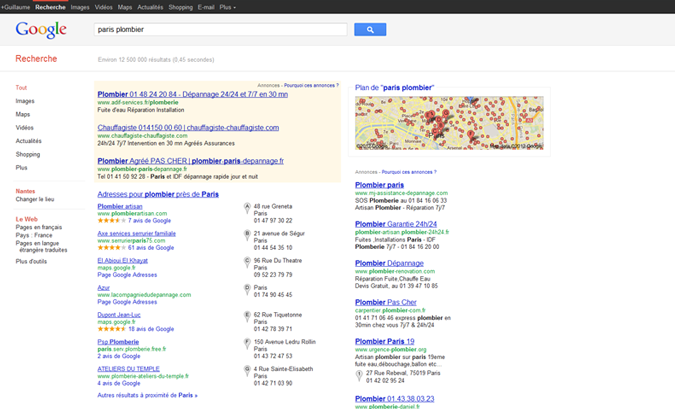The height and width of the screenshot is (409, 675).
Task: Open the Paris plombier map thumbnail
Action: tap(449, 123)
